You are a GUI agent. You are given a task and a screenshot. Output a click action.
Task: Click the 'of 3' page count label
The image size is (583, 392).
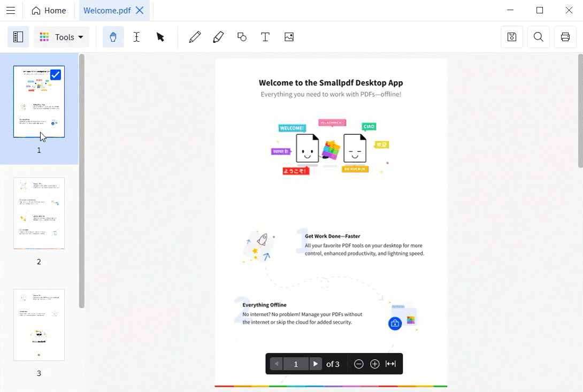tap(333, 364)
